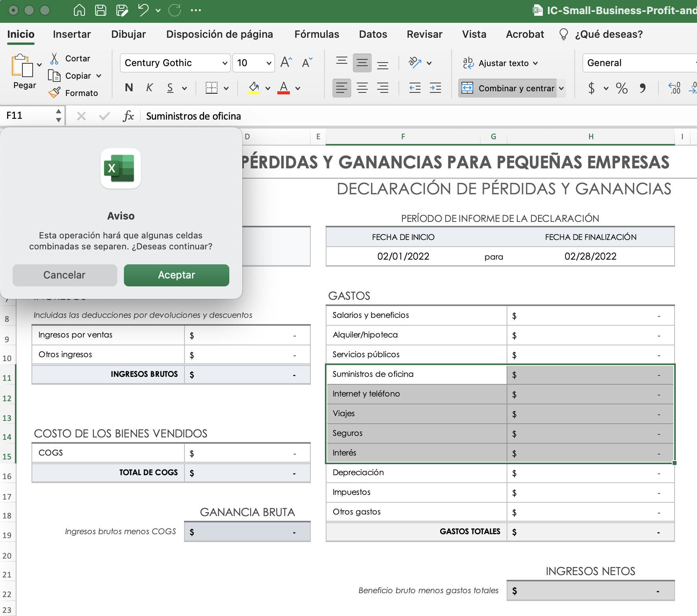This screenshot has width=697, height=616.
Task: Open the Revisar tab
Action: (424, 34)
